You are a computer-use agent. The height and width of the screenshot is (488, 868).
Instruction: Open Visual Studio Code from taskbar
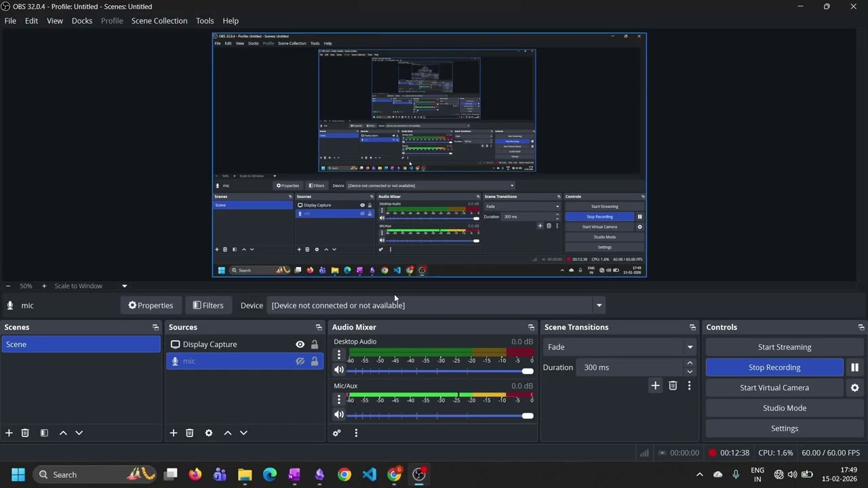tap(369, 474)
